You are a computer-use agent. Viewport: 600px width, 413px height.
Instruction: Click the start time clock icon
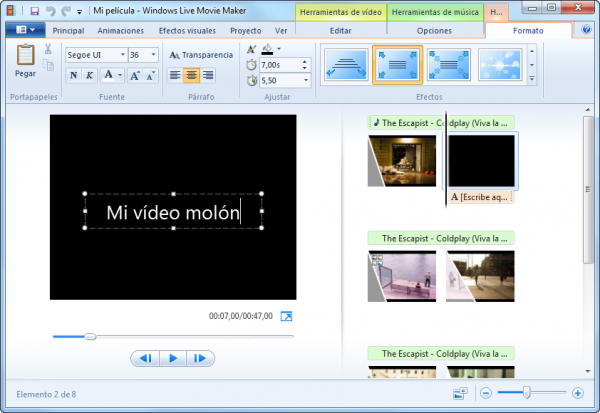click(x=251, y=65)
